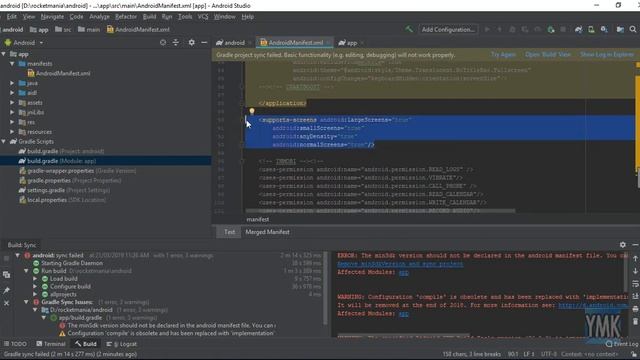Click the pin icon in Build side toolbar
The height and width of the screenshot is (360, 640).
pos(7,290)
